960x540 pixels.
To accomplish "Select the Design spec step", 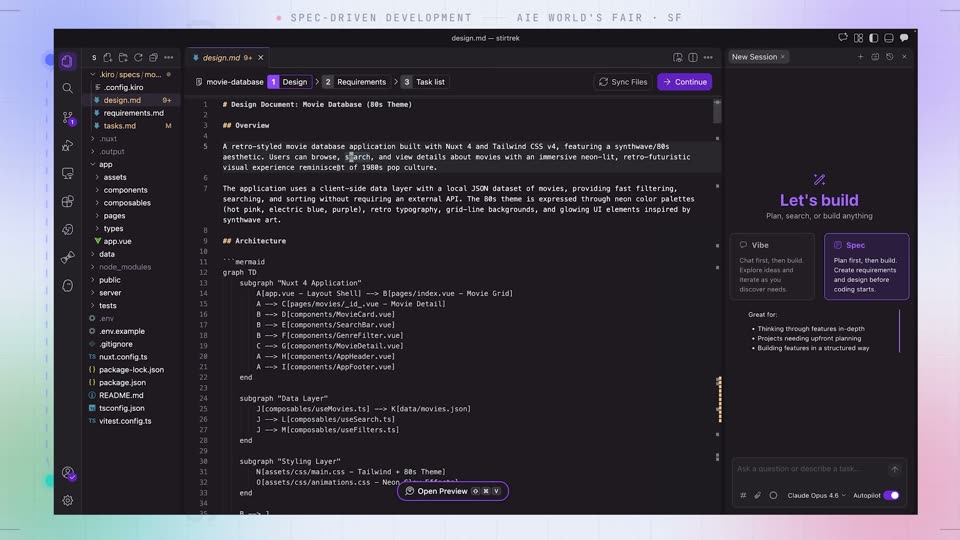I will pos(289,82).
